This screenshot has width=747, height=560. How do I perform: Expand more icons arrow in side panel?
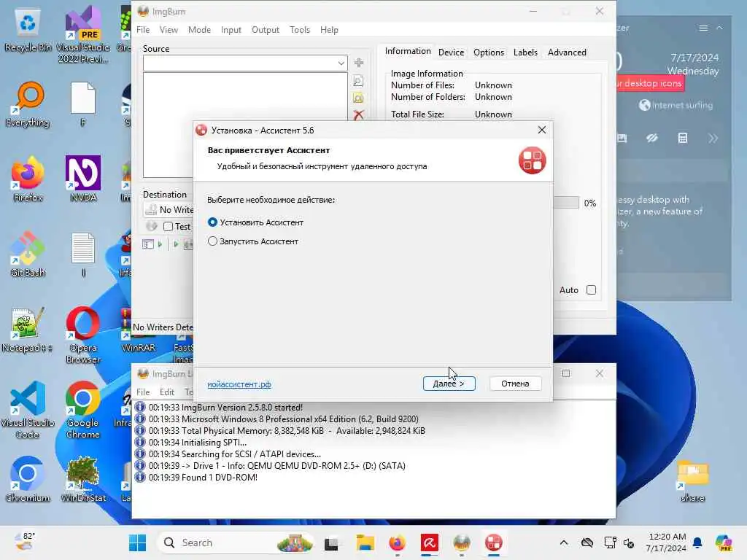tap(713, 139)
